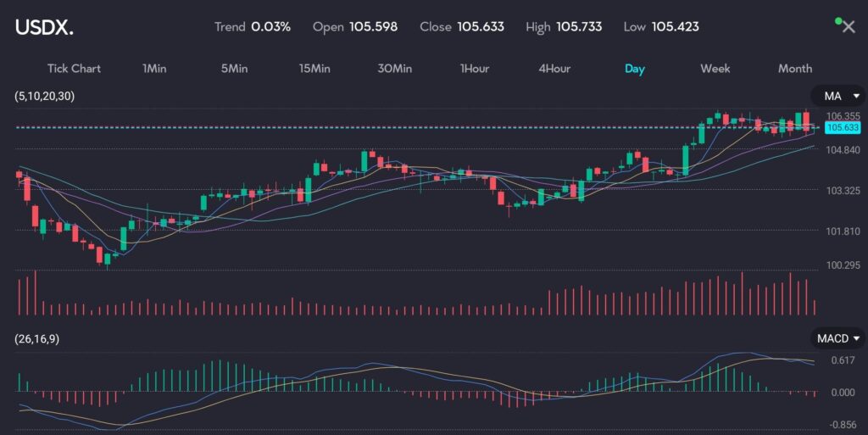Expand the MACD indicator dropdown
Image resolution: width=868 pixels, height=435 pixels.
pos(838,338)
